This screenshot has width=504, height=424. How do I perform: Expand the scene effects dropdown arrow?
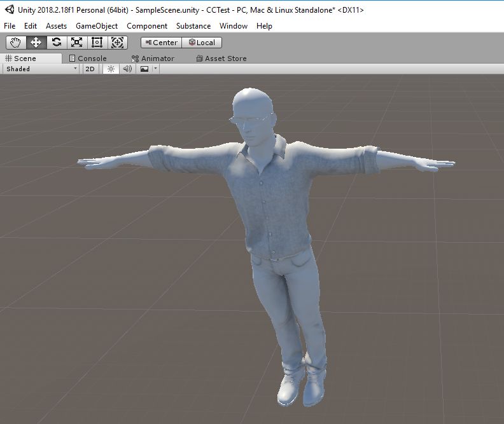pyautogui.click(x=155, y=69)
